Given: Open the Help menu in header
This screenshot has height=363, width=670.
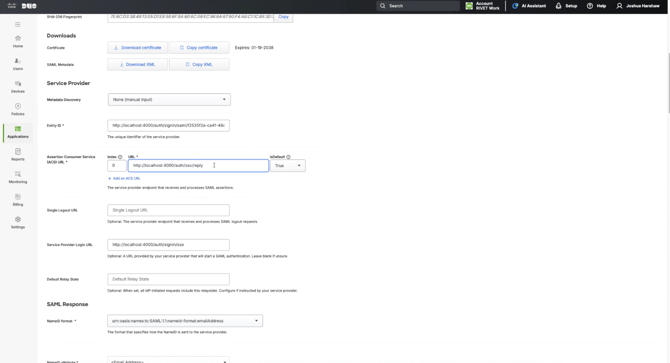Looking at the screenshot, I should click(x=597, y=6).
